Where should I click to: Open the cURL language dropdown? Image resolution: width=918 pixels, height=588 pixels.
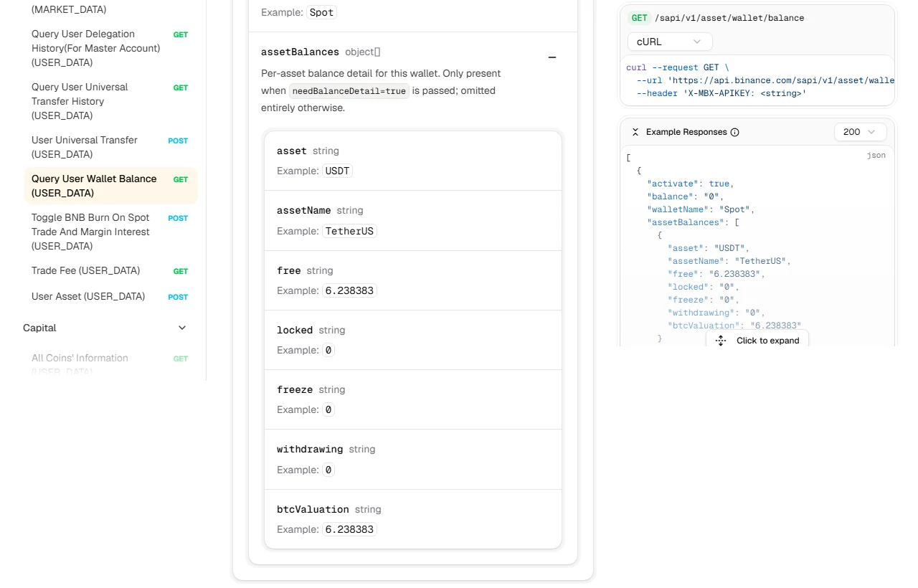click(670, 42)
